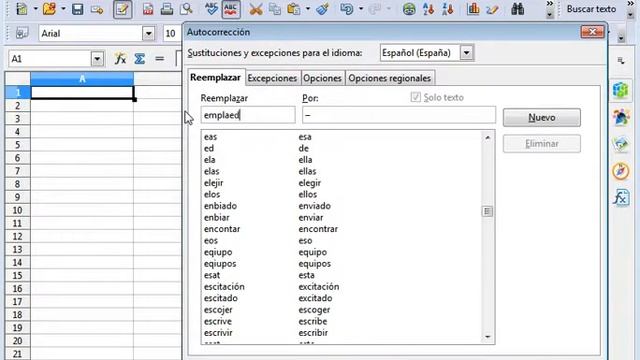Open the Arial font name dropdown
This screenshot has height=360, width=640.
pyautogui.click(x=149, y=33)
